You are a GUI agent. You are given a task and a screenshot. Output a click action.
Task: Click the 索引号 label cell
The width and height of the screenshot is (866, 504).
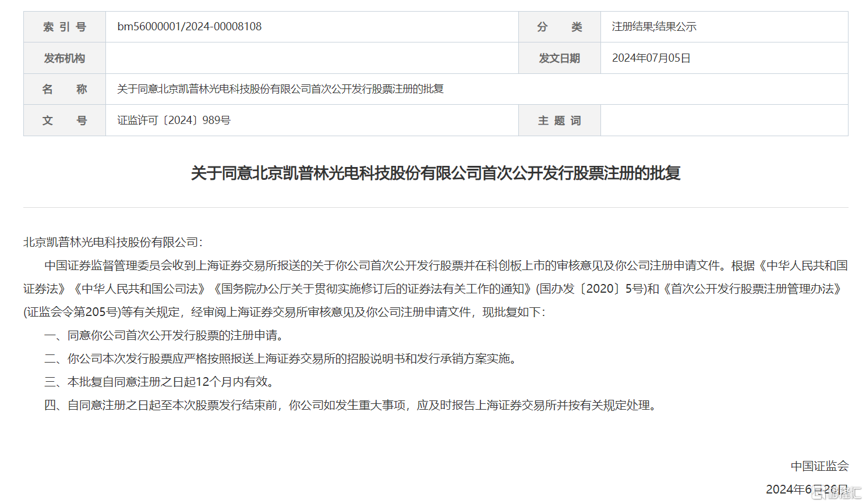65,27
